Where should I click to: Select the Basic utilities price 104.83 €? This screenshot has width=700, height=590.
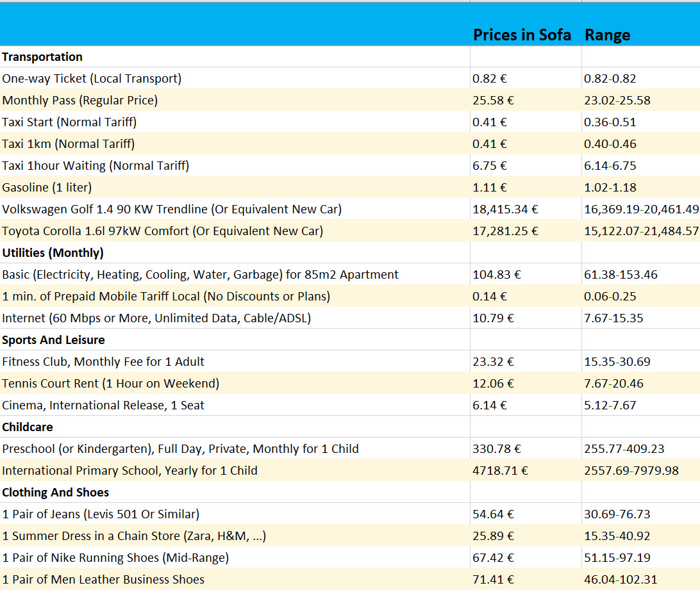497,275
